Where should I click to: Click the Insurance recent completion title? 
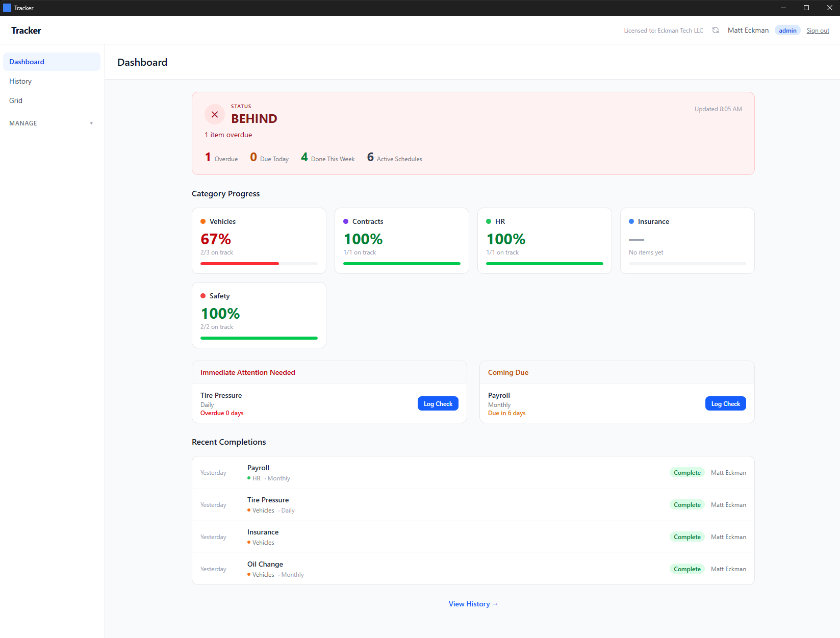[x=263, y=532]
